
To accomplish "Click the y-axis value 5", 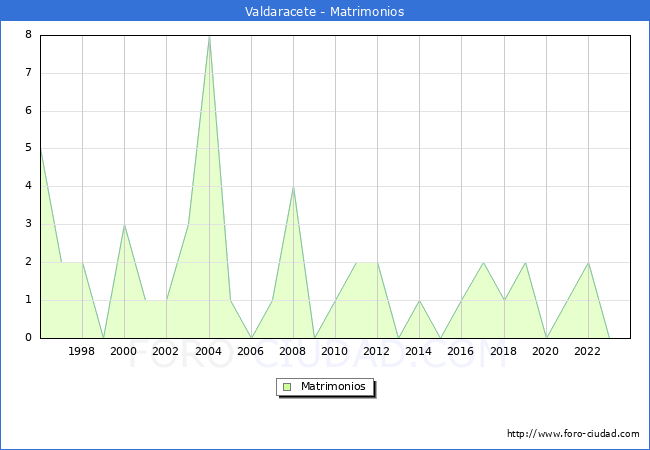I will click(28, 148).
